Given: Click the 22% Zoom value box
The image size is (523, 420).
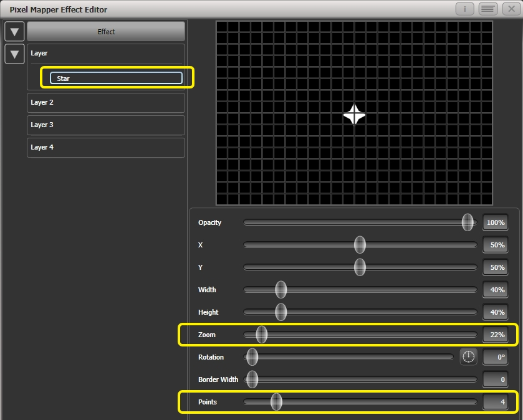Looking at the screenshot, I should point(495,335).
